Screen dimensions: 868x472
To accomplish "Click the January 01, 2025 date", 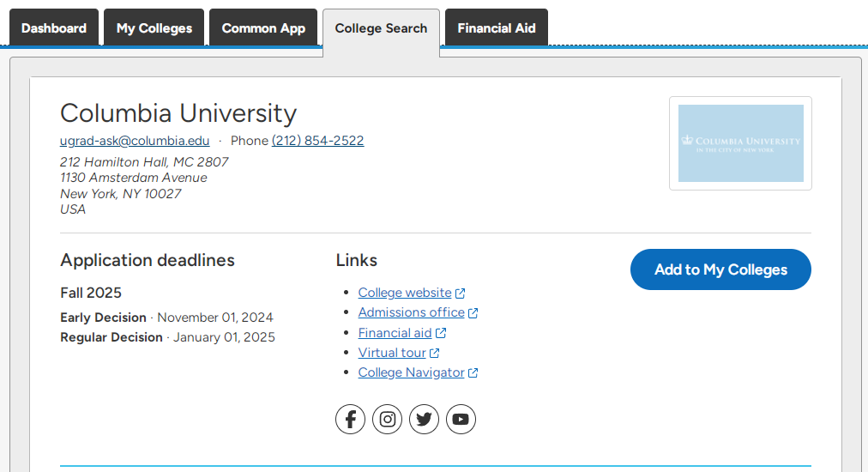I will pos(224,337).
